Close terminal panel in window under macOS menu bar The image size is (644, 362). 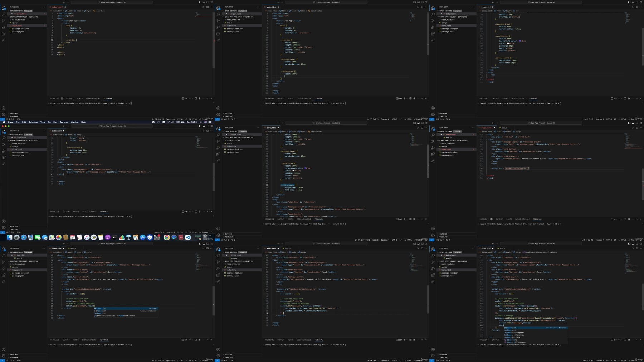click(211, 212)
